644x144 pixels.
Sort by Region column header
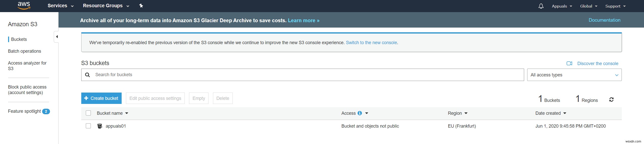coord(458,113)
